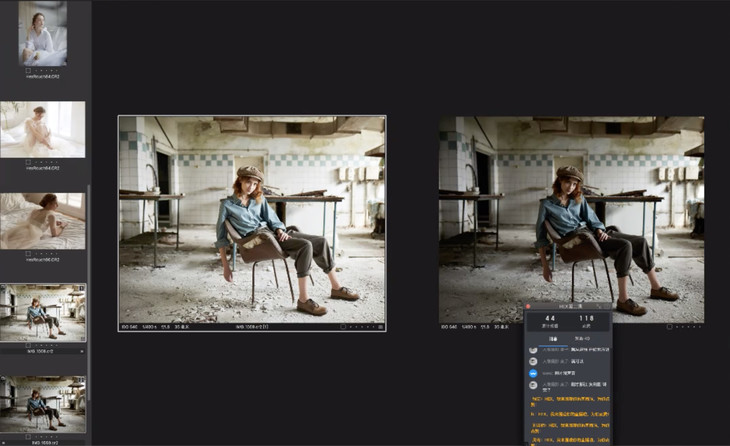Select second thumbnail of woman sitting on bed

[x=42, y=128]
